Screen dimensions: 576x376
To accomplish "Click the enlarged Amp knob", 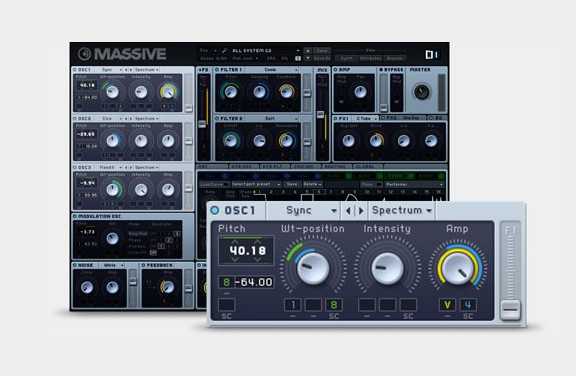I will tap(458, 268).
